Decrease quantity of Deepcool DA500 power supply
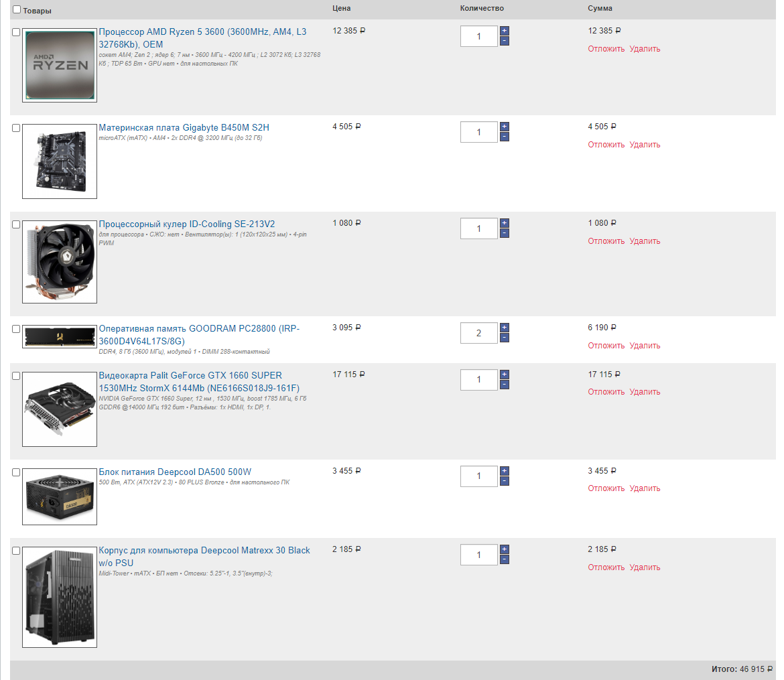Image resolution: width=784 pixels, height=680 pixels. point(505,481)
